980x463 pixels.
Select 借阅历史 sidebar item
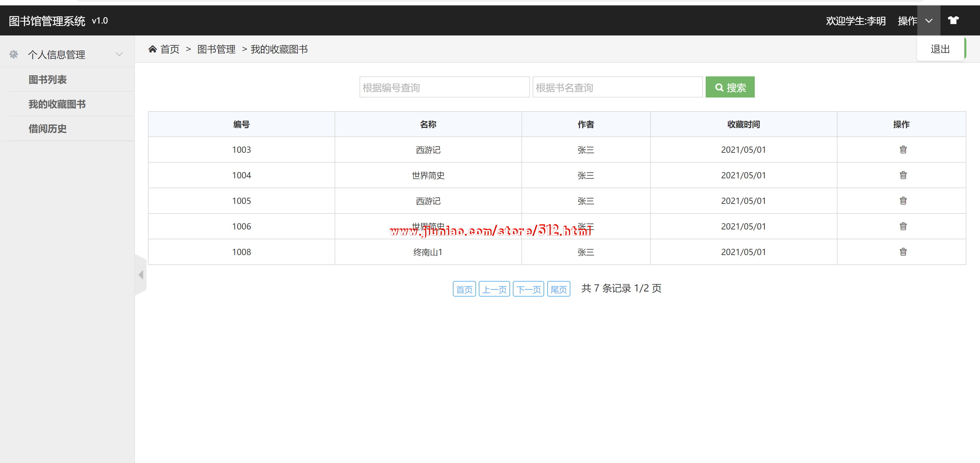48,129
